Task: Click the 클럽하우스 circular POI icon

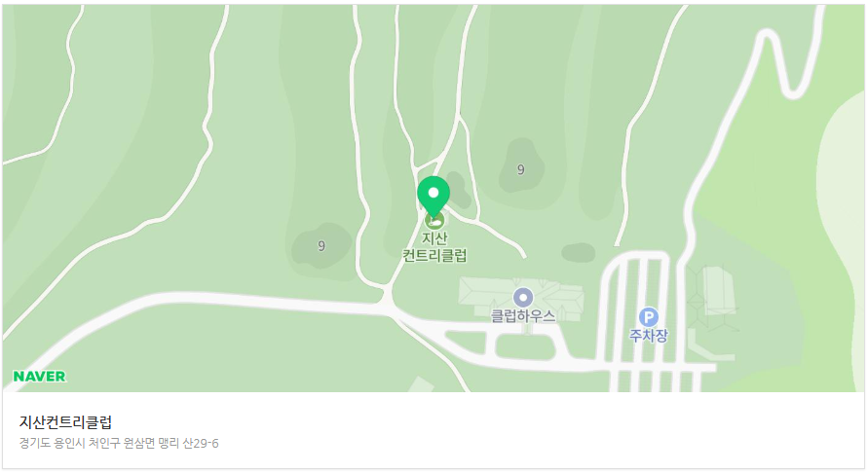Action: (523, 298)
